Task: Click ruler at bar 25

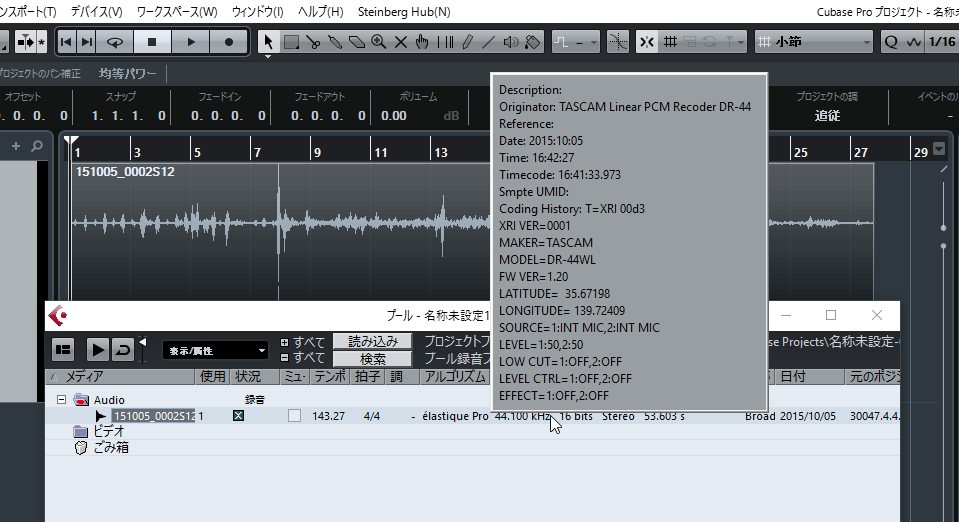Action: coord(800,152)
